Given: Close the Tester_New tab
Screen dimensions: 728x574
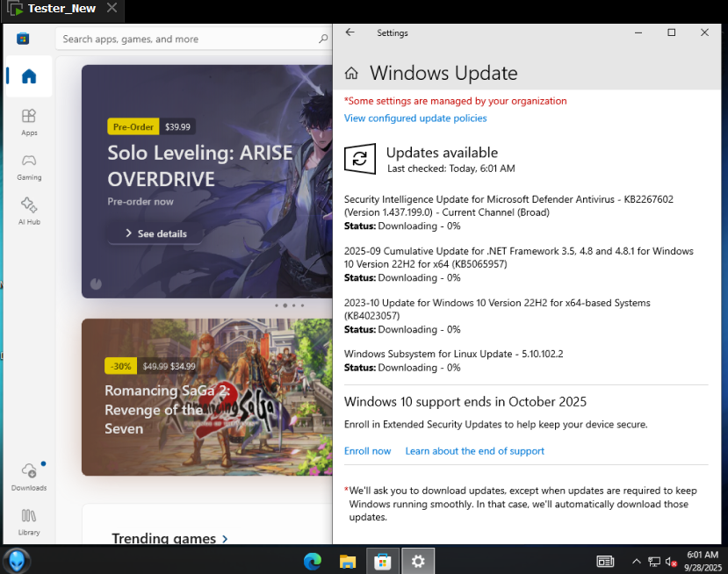Looking at the screenshot, I should 112,8.
